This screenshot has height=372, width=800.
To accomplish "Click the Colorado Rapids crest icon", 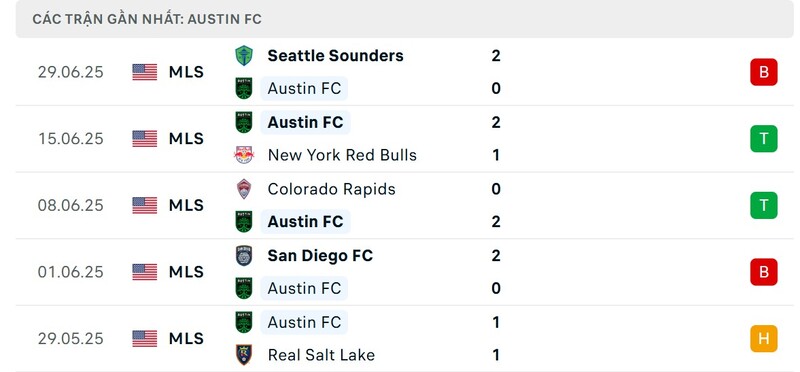I will point(244,189).
